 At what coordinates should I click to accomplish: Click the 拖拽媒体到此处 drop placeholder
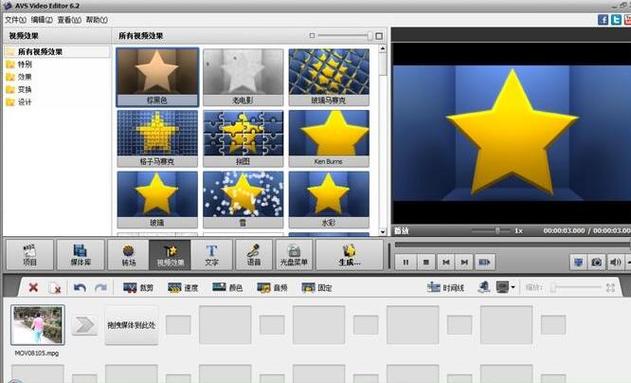pyautogui.click(x=131, y=325)
